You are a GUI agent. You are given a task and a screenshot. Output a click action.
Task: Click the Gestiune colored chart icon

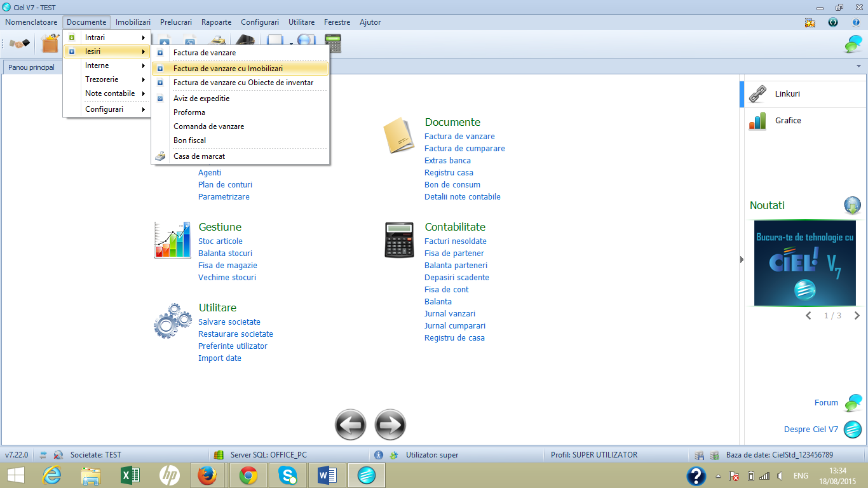click(172, 240)
